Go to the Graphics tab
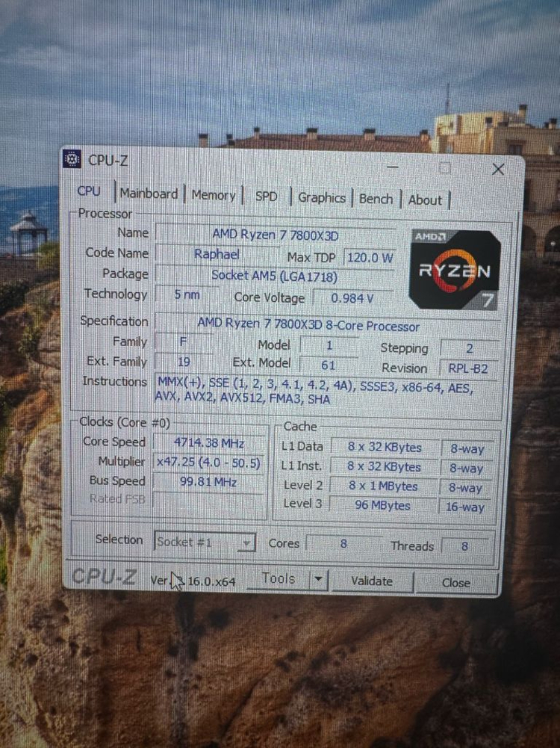The image size is (560, 748). (321, 197)
